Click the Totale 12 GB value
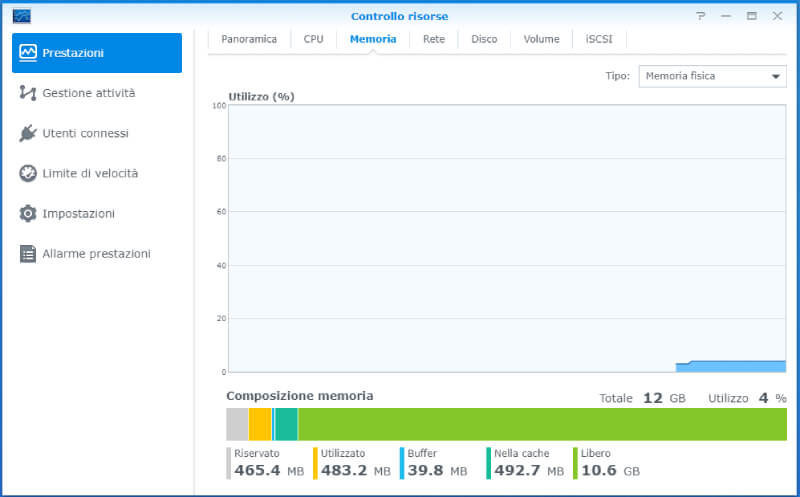Screen dimensions: 800x497 click(664, 398)
